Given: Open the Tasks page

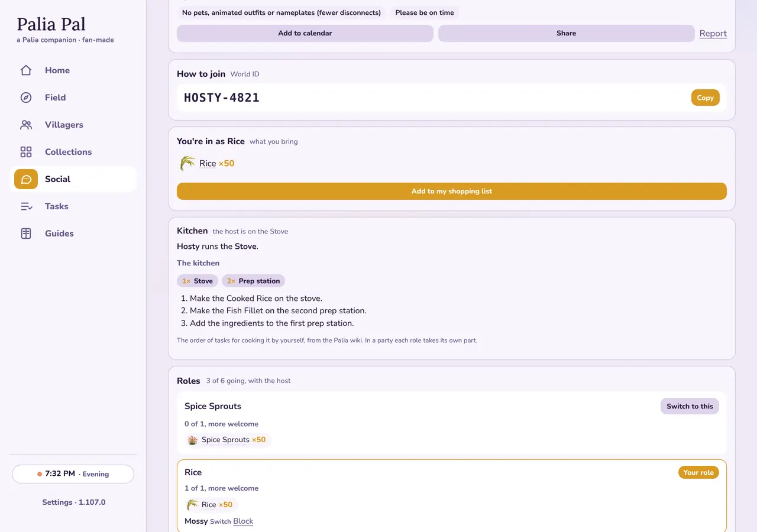Looking at the screenshot, I should point(73,206).
